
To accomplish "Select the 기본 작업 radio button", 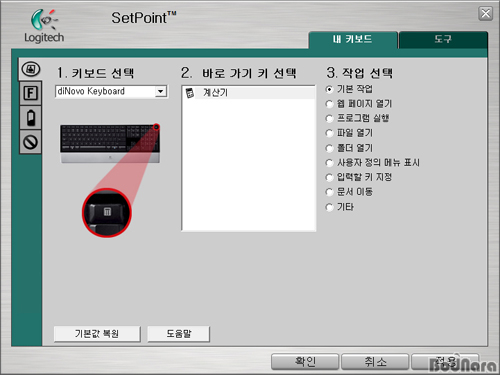I will 329,89.
